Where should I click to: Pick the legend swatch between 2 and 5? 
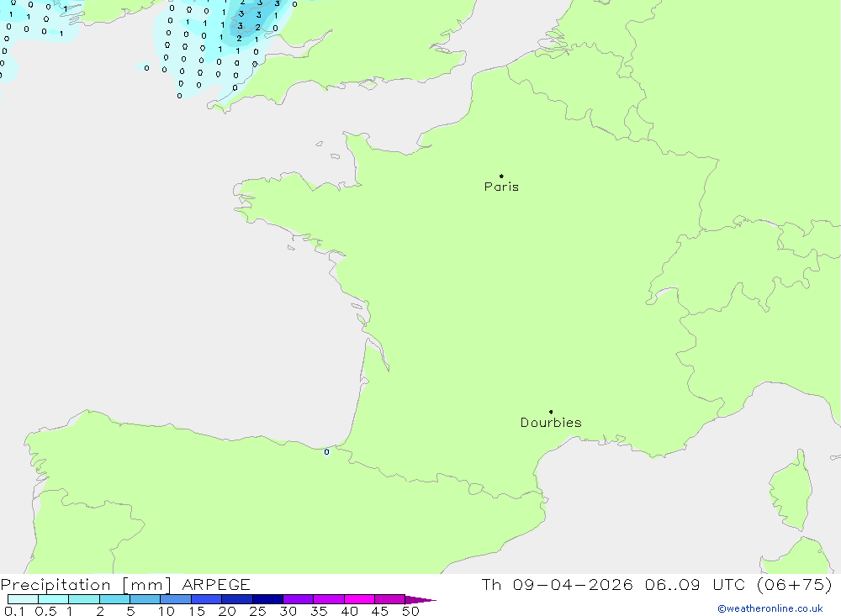pyautogui.click(x=114, y=599)
